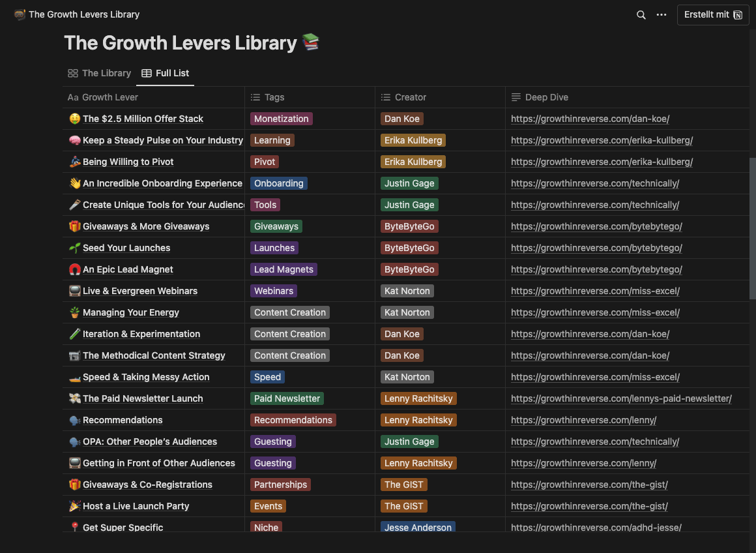Switch to The Library tab
This screenshot has width=756, height=553.
pos(99,73)
